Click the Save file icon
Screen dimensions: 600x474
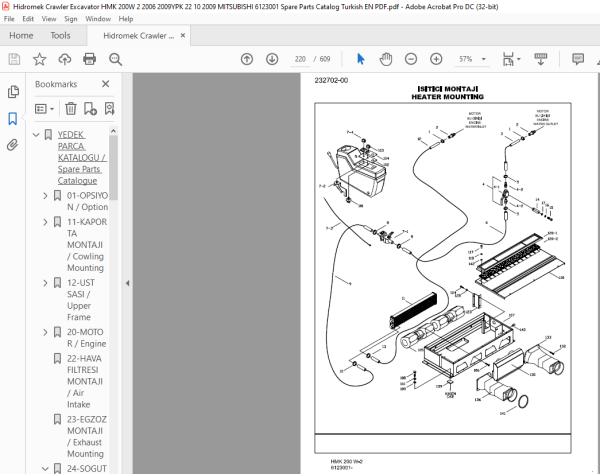(x=14, y=59)
